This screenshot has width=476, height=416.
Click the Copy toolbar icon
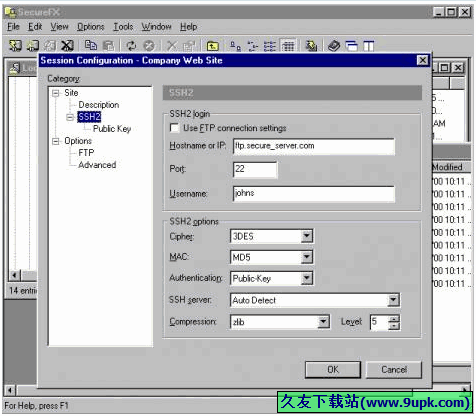91,46
